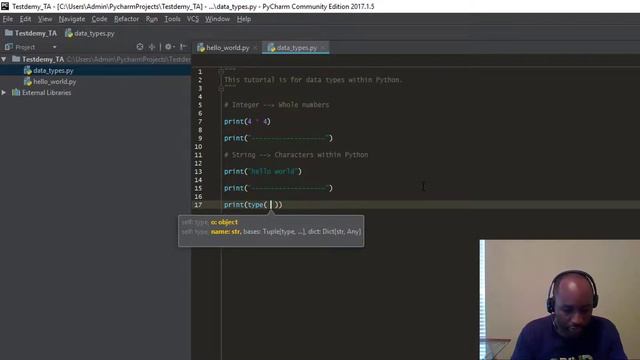Open Project view type dropdown
The height and width of the screenshot is (360, 640).
coord(54,47)
